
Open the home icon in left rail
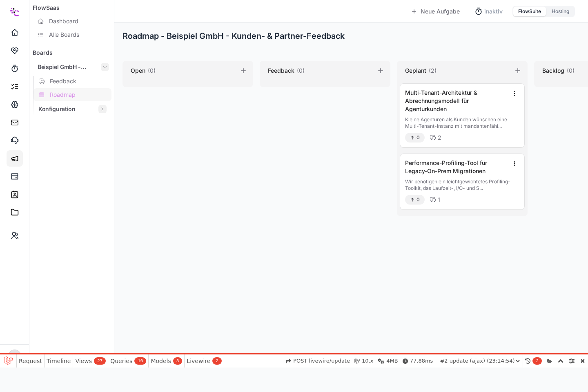pyautogui.click(x=15, y=32)
